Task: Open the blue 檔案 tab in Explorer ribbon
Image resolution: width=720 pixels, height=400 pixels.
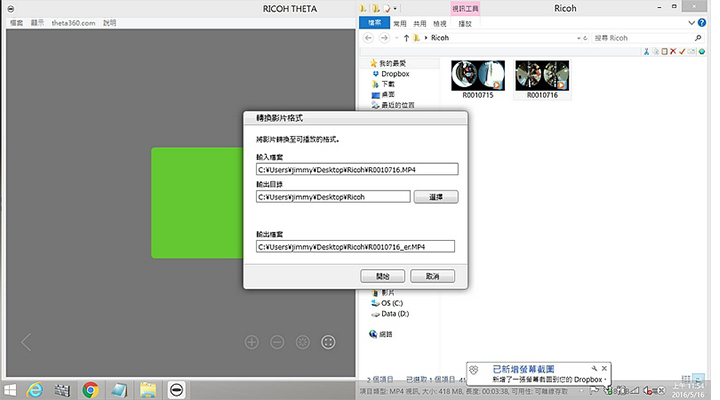Action: [374, 23]
